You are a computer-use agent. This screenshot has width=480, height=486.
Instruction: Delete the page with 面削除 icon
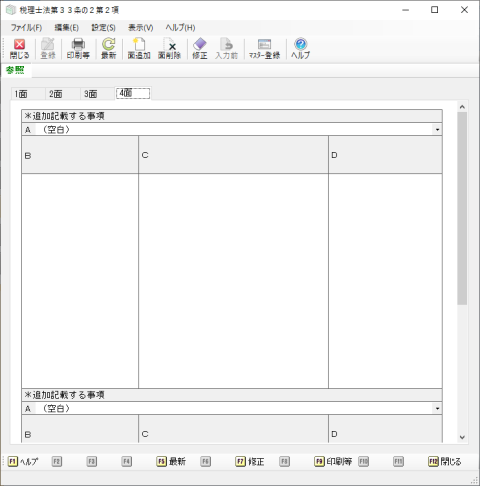169,49
